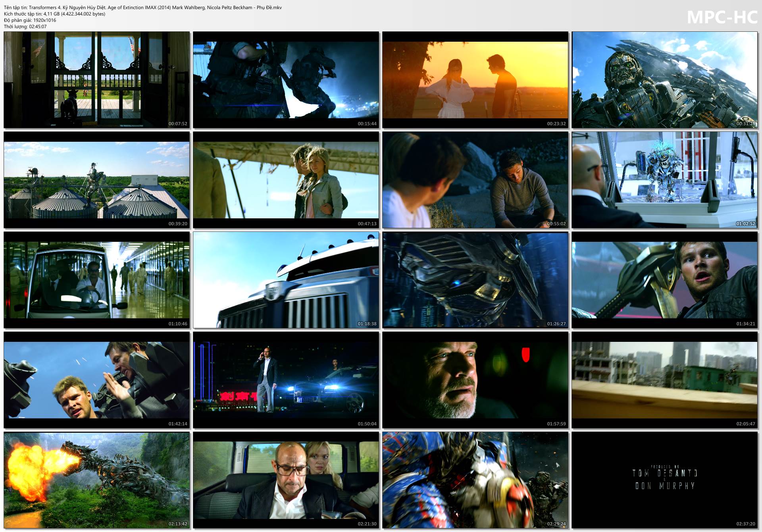The height and width of the screenshot is (532, 762).
Task: Click the golf cart frame at 01:10:46
Action: 96,280
